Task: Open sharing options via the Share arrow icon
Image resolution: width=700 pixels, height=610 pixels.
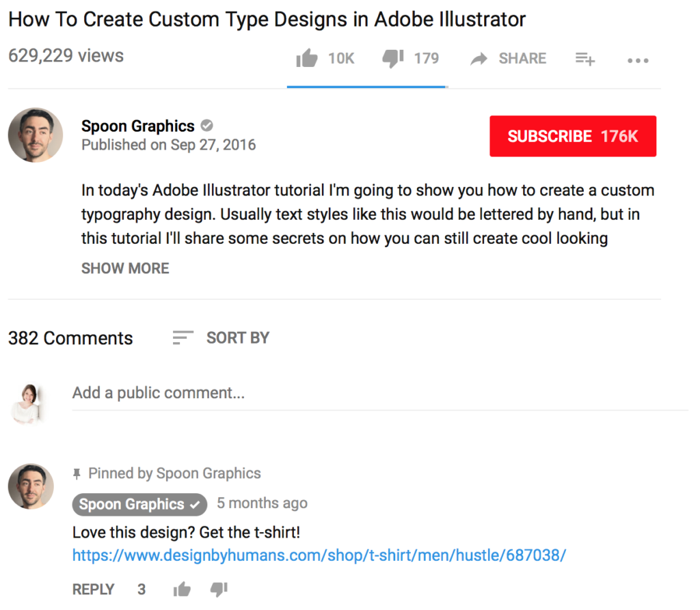Action: coord(479,58)
